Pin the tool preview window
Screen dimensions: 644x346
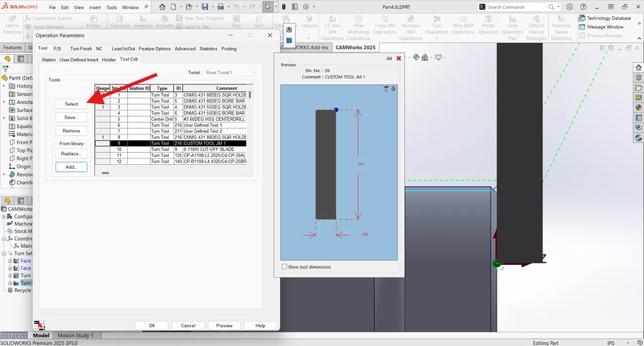pyautogui.click(x=388, y=58)
